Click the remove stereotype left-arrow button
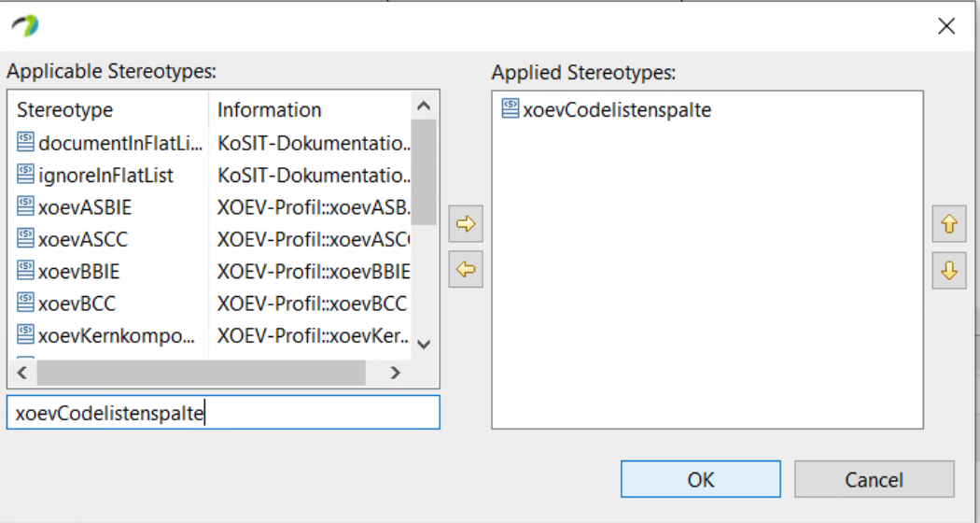Viewport: 980px width, 523px height. [x=466, y=270]
